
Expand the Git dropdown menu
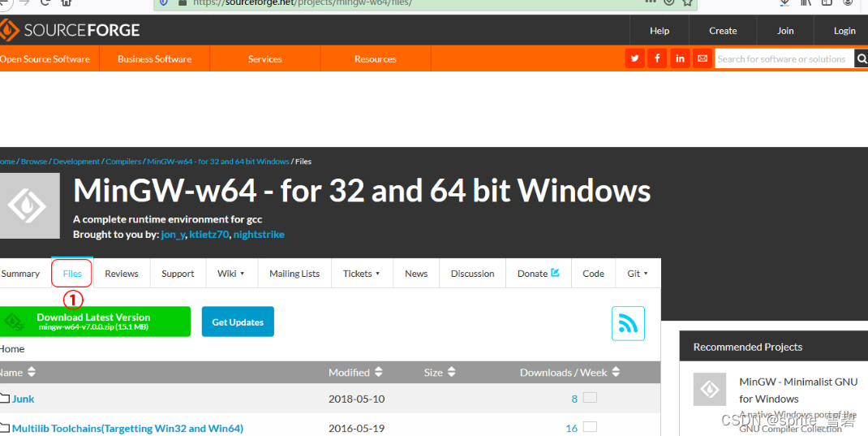(x=638, y=273)
